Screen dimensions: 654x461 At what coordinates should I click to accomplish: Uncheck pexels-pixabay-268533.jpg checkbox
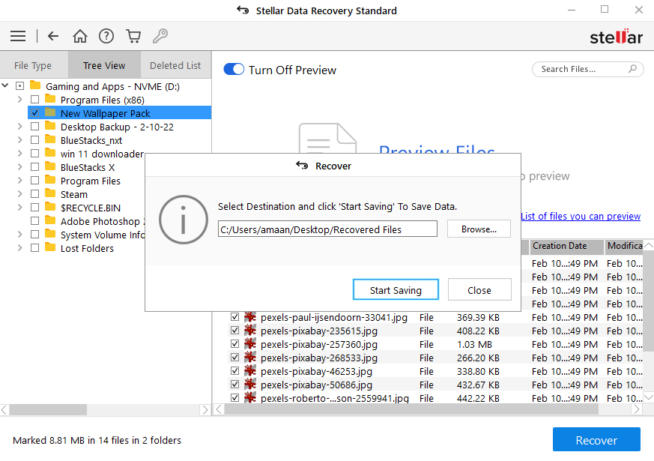[235, 357]
